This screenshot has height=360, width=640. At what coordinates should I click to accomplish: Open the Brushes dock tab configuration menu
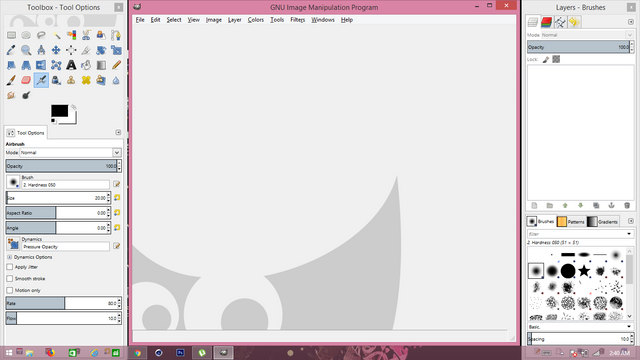631,221
